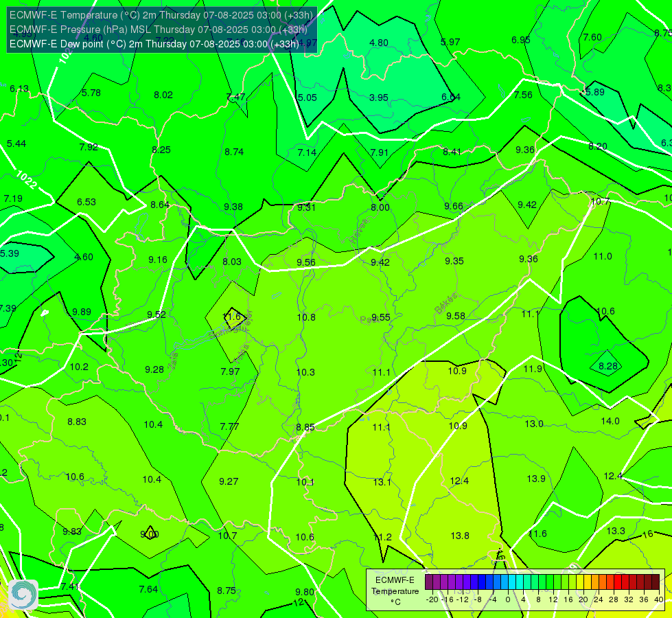
Task: Click the map value 9.56
Action: [x=306, y=262]
